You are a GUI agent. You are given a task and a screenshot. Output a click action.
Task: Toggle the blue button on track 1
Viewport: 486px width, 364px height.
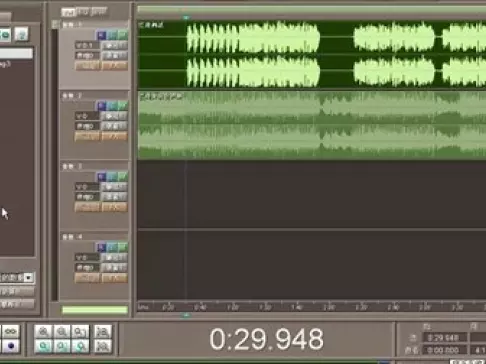pos(101,35)
